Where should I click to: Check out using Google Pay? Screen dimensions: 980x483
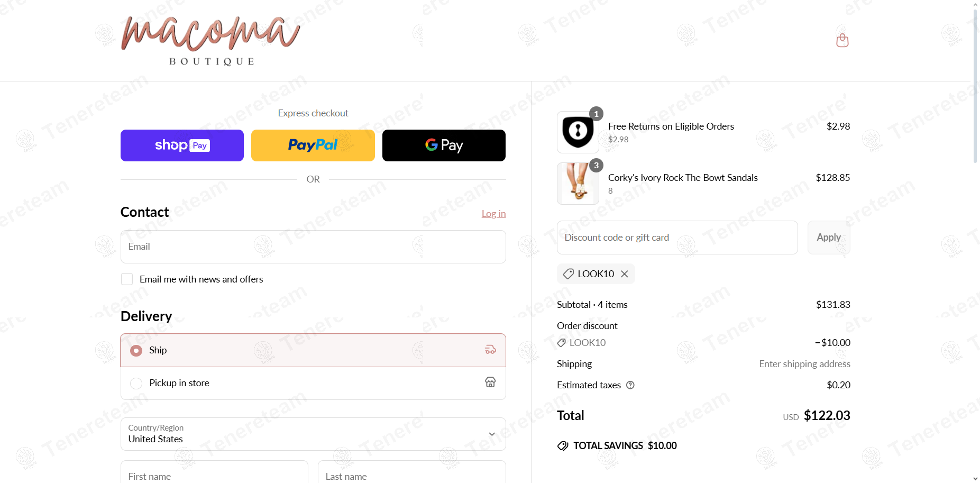click(444, 145)
